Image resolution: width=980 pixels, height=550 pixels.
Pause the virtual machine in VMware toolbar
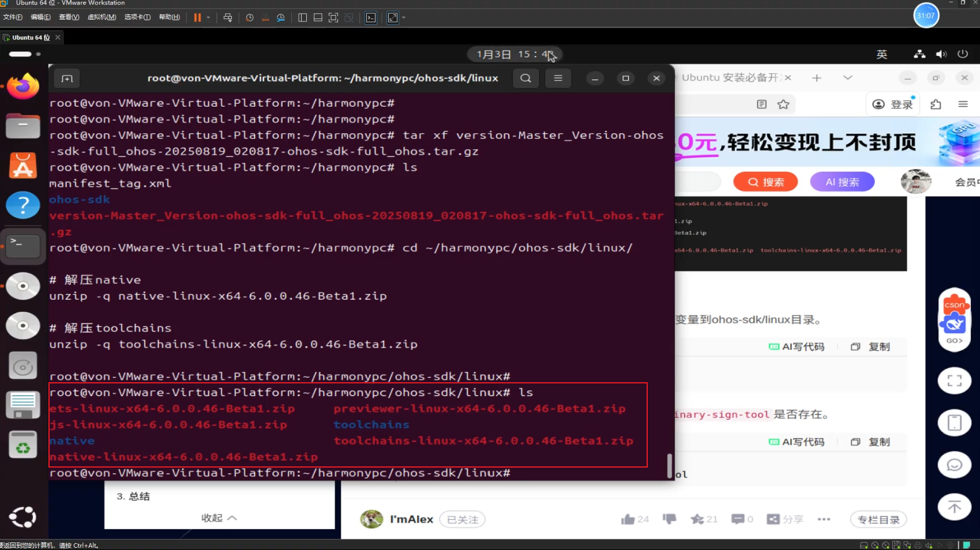click(x=197, y=17)
